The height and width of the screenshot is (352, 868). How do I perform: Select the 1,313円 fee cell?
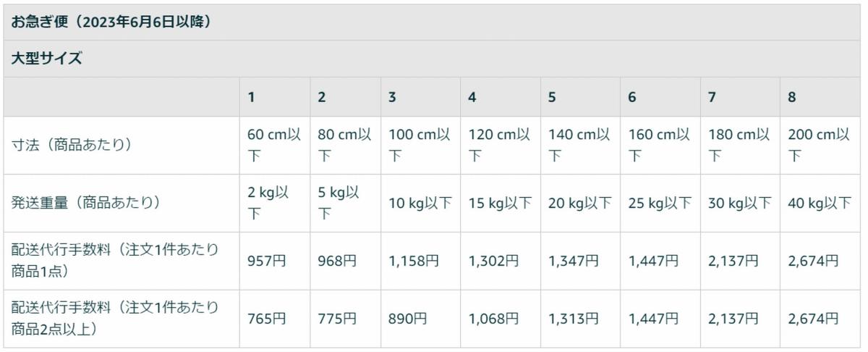(x=574, y=319)
